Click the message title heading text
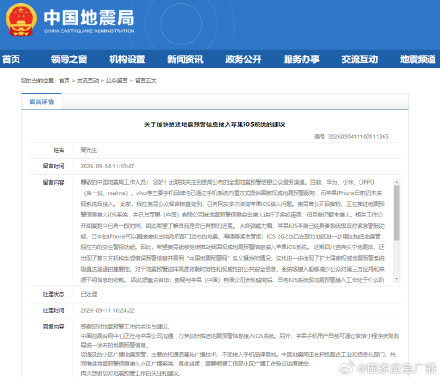The height and width of the screenshot is (378, 440). tap(215, 124)
